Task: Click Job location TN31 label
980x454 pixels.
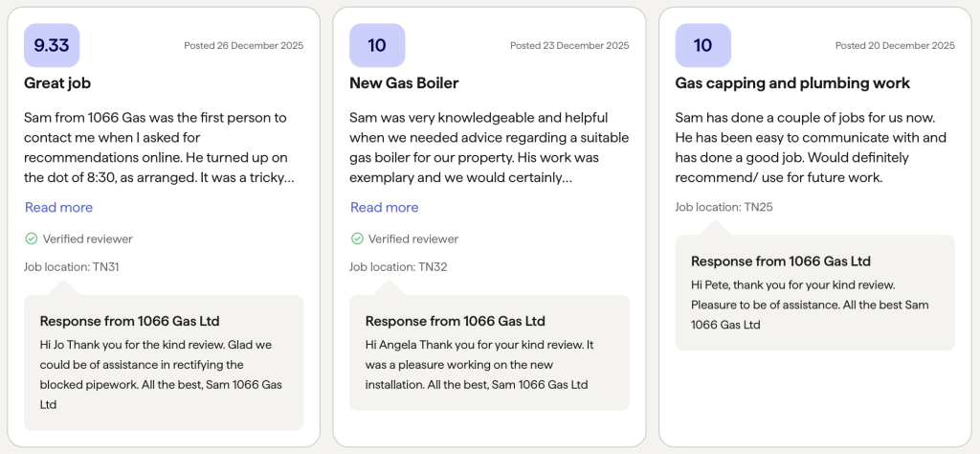Action: (x=71, y=267)
